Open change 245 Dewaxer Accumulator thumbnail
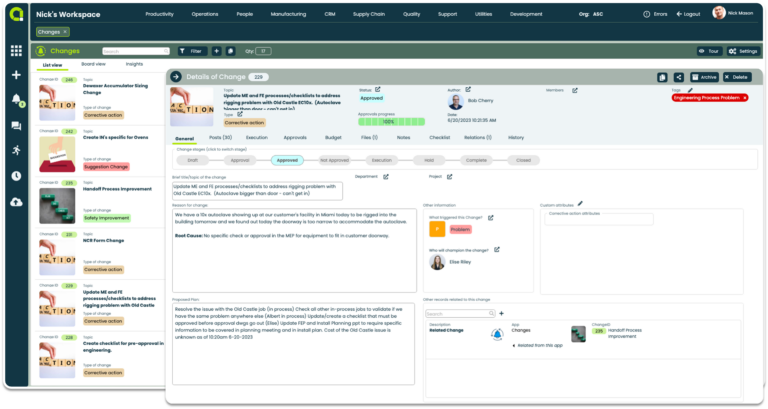Image resolution: width=768 pixels, height=409 pixels. [x=57, y=103]
